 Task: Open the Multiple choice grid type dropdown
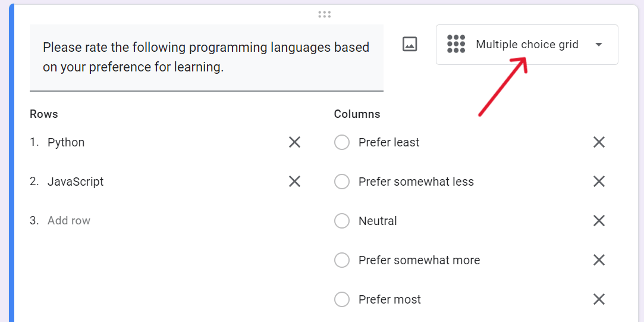coord(527,45)
